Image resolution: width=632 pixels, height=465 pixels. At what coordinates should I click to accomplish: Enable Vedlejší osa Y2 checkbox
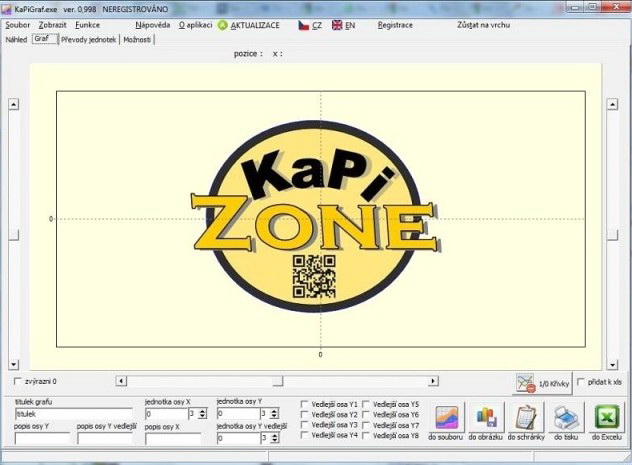pos(305,414)
